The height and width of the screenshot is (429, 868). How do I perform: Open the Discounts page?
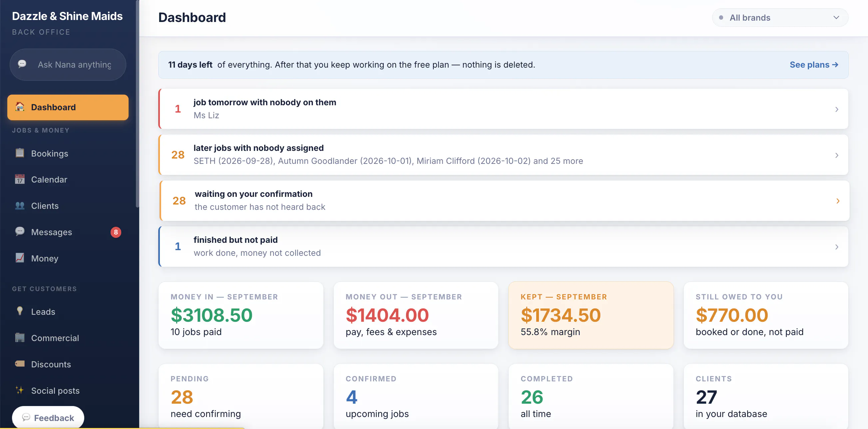68,364
